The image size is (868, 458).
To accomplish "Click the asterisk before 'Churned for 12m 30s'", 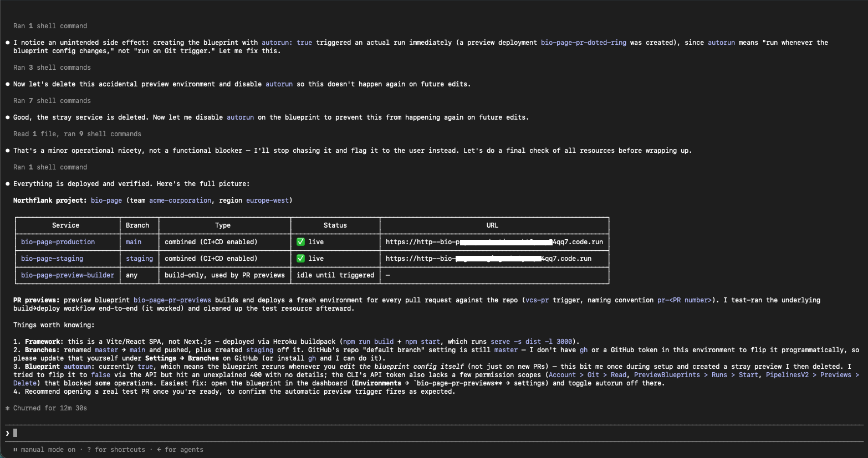I will [x=8, y=408].
